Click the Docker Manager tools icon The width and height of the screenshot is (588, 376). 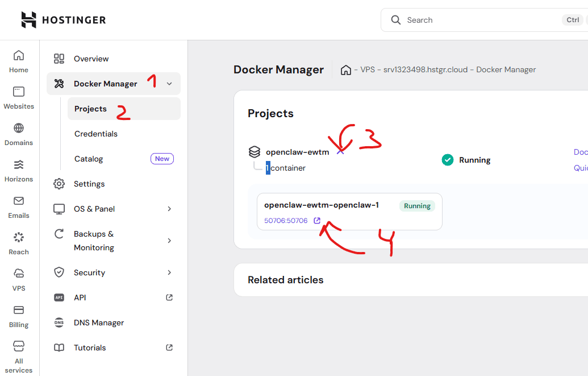click(x=59, y=84)
